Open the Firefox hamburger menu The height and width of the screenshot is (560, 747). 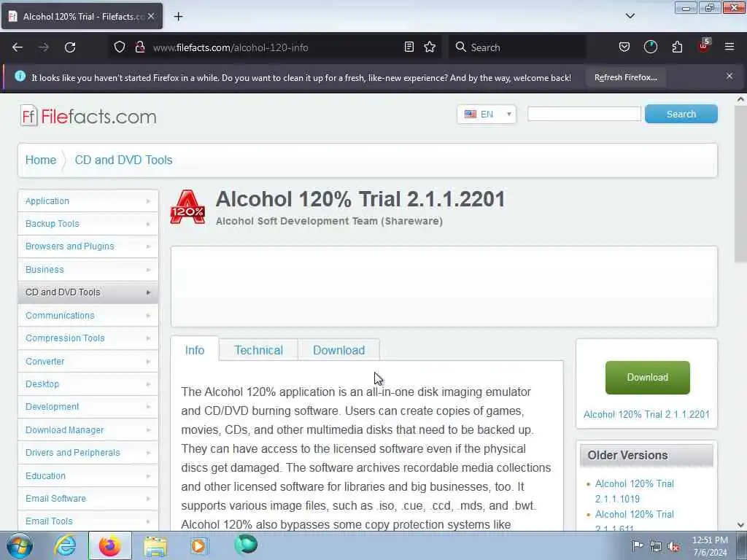(729, 47)
